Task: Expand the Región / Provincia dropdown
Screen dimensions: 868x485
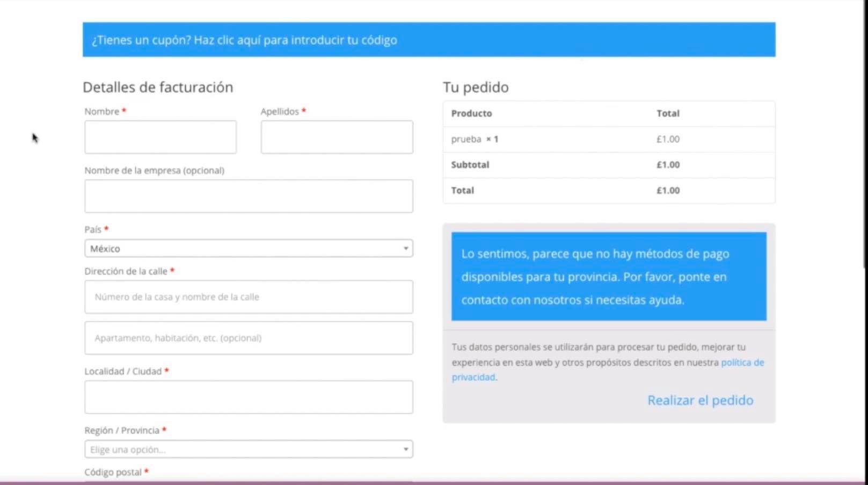Action: click(x=249, y=449)
